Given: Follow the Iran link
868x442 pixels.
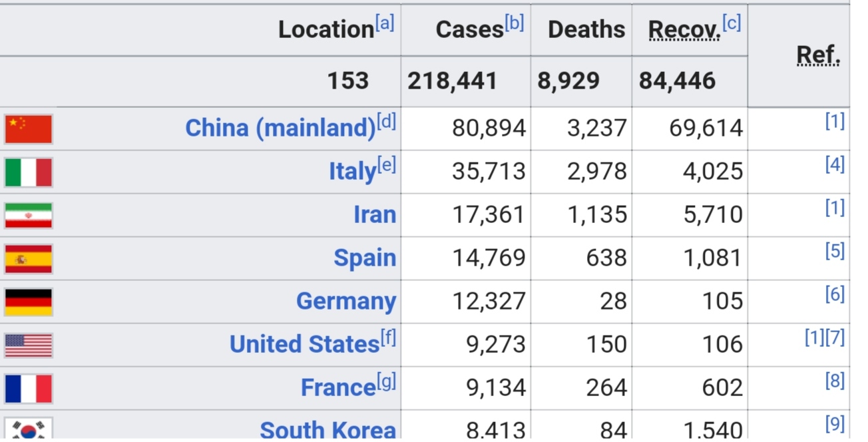Looking at the screenshot, I should 375,214.
